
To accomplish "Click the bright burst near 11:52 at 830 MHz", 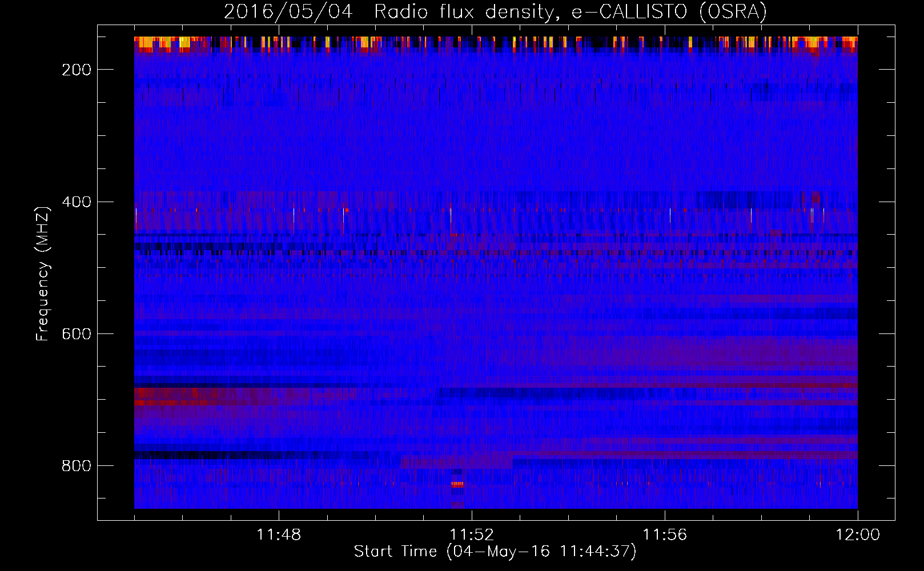I will point(457,484).
